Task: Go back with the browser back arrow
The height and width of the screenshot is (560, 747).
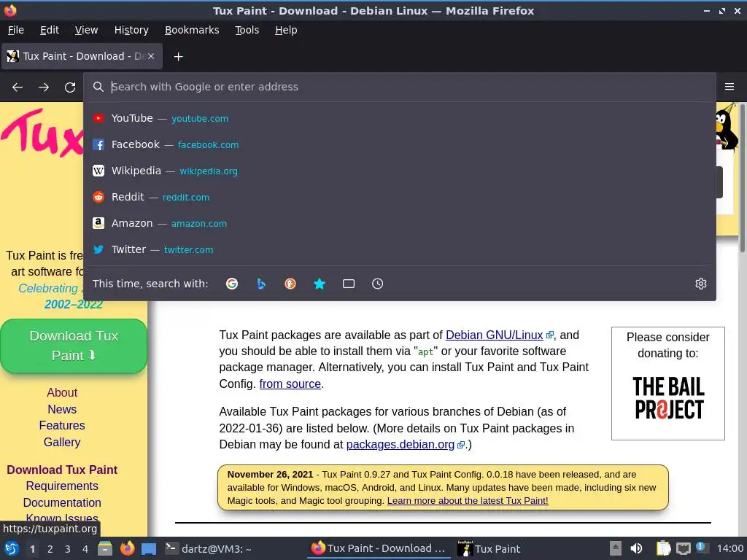Action: pos(18,87)
